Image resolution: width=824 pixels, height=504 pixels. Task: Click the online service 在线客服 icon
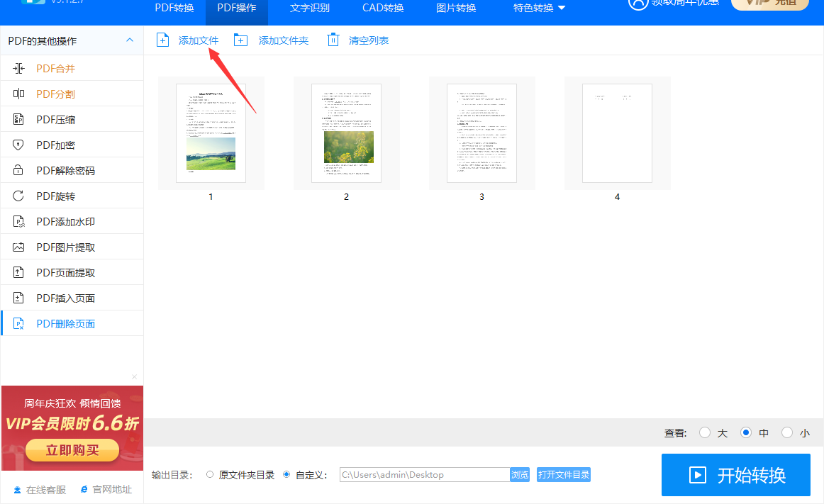pos(17,490)
